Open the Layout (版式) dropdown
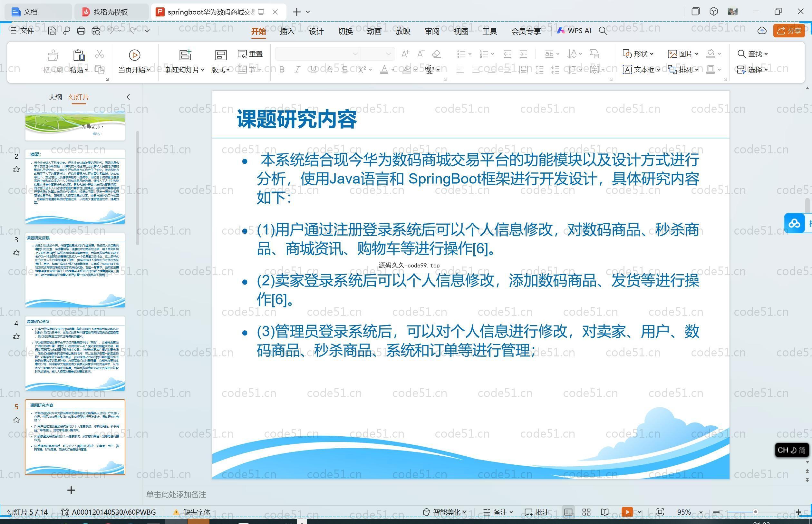 (220, 70)
